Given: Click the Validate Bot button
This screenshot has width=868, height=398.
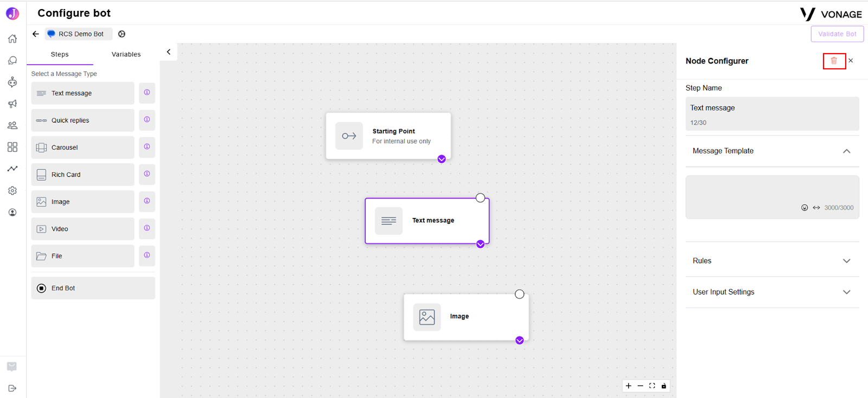Looking at the screenshot, I should 837,34.
